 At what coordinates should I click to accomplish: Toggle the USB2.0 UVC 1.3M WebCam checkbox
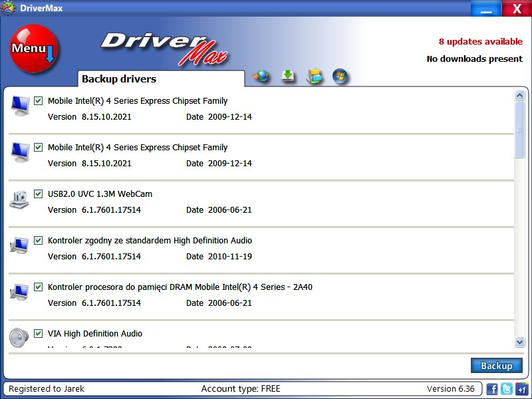(x=39, y=194)
